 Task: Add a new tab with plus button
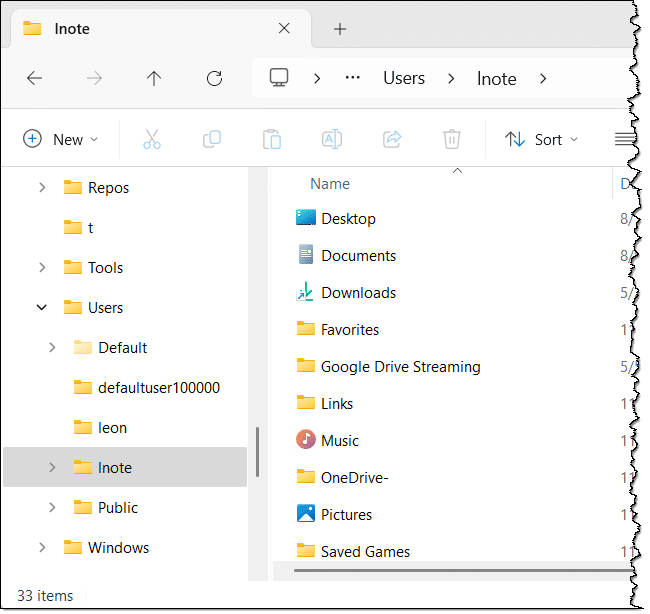(x=340, y=28)
